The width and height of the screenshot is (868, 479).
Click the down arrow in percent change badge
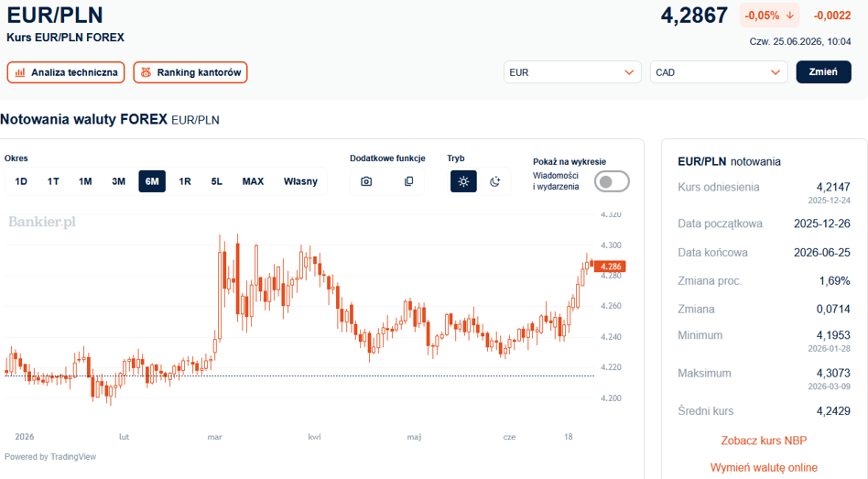pos(790,16)
